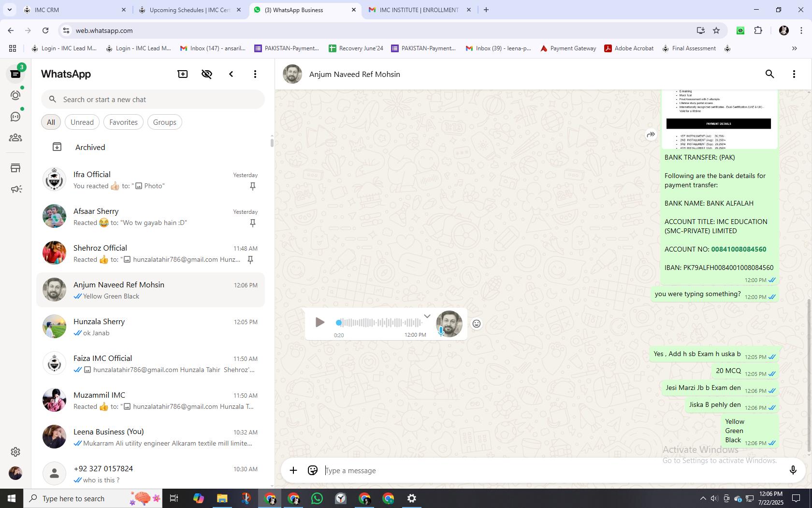Open a new browser tab

[x=486, y=10]
